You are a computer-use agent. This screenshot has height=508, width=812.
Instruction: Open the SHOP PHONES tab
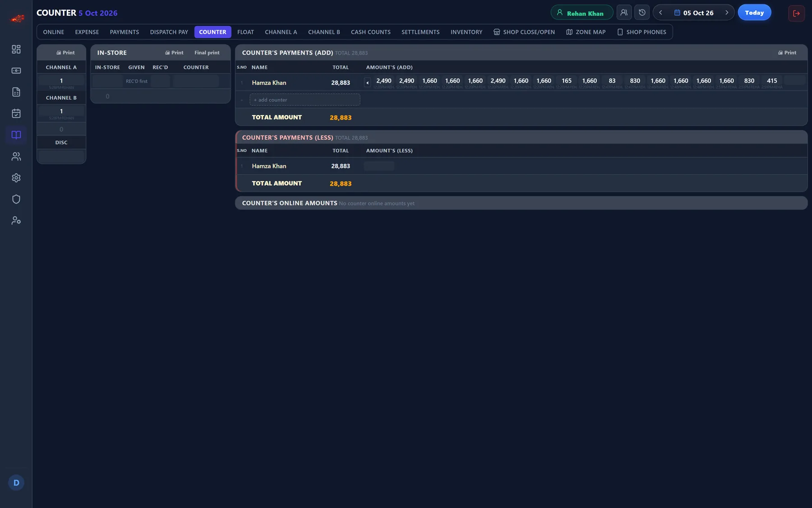coord(641,32)
